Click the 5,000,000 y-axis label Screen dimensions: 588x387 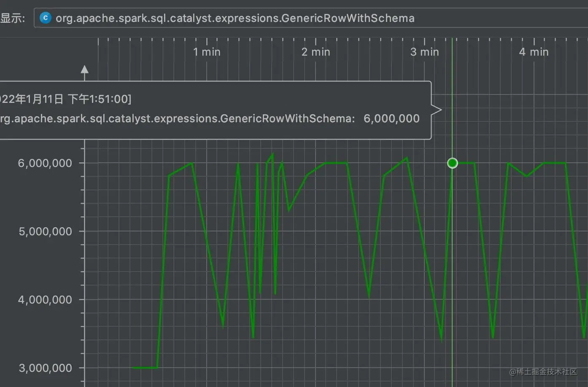(45, 231)
